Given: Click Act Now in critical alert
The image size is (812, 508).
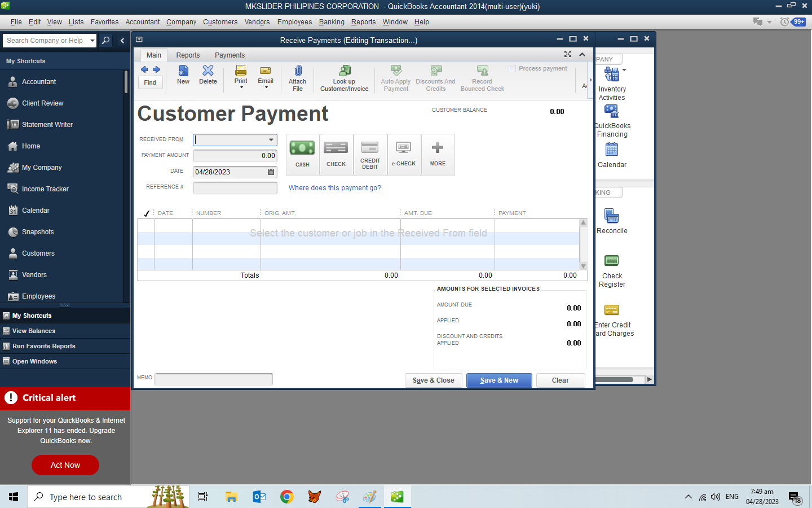Looking at the screenshot, I should point(65,465).
